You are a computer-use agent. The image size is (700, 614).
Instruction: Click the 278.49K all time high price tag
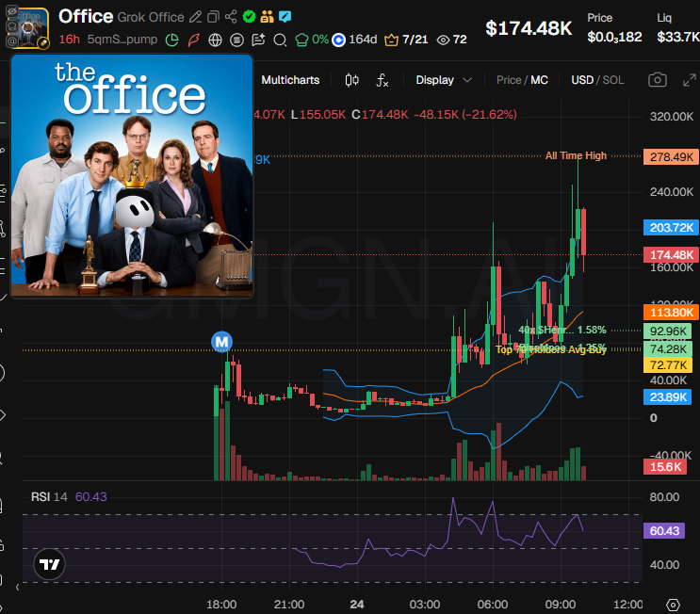click(671, 157)
